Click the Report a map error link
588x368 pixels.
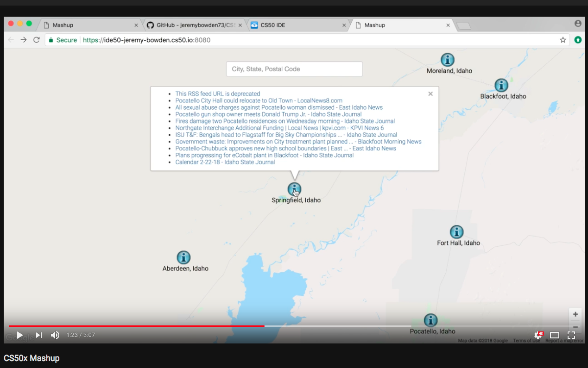click(x=564, y=341)
